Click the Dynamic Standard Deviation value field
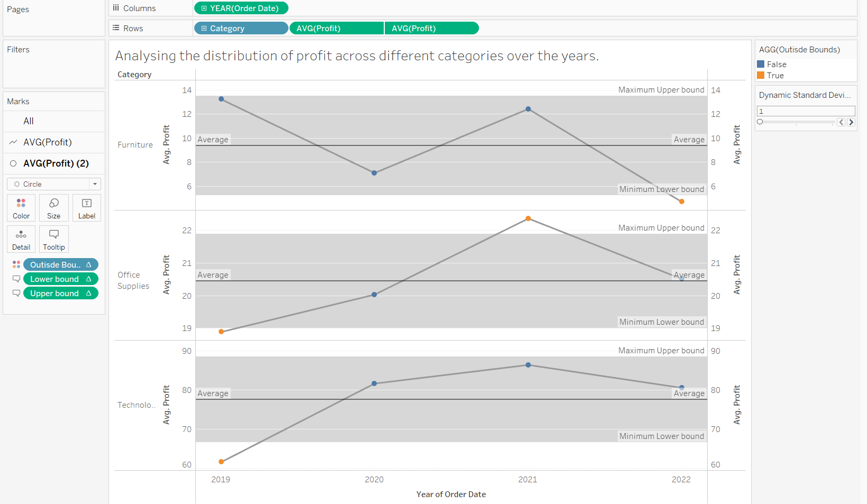Image resolution: width=867 pixels, height=504 pixels. [x=806, y=111]
